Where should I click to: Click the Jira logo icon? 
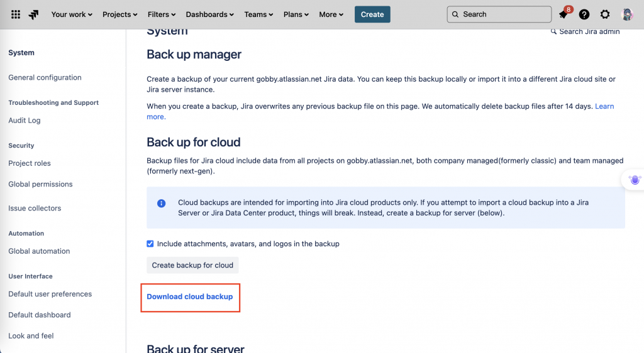tap(34, 14)
